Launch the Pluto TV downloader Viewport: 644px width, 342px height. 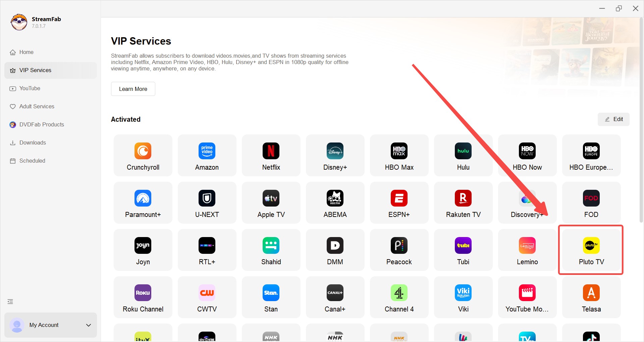[x=591, y=250]
